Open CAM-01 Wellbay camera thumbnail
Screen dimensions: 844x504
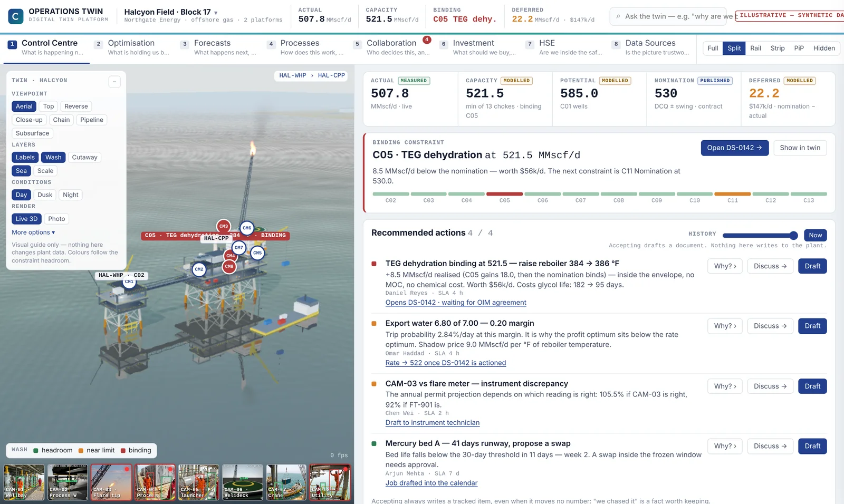[x=24, y=482]
